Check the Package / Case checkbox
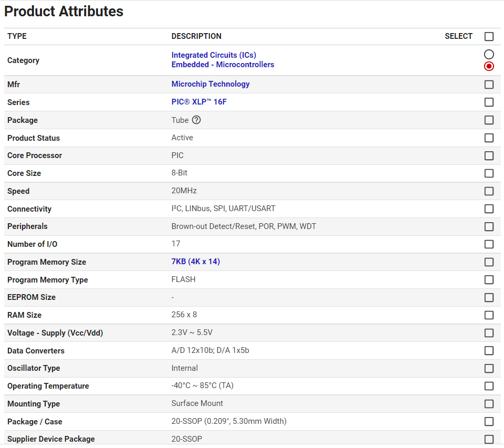Image resolution: width=504 pixels, height=448 pixels. (489, 422)
